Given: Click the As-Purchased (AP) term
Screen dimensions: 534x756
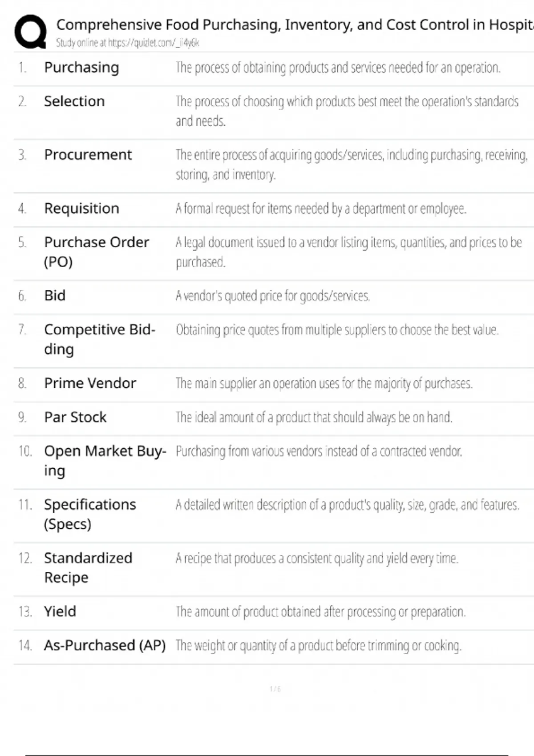Looking at the screenshot, I should (105, 645).
